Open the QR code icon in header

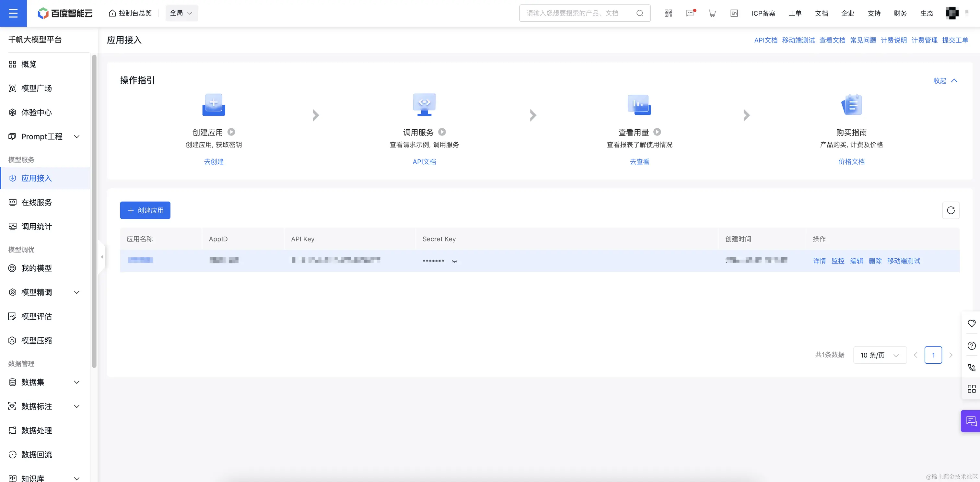tap(668, 13)
